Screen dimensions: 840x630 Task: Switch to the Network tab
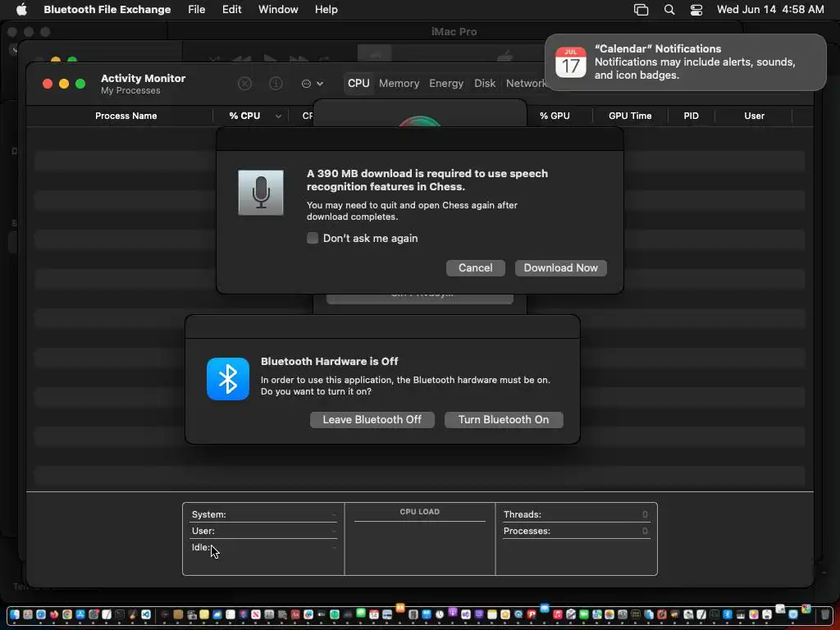[x=526, y=84]
